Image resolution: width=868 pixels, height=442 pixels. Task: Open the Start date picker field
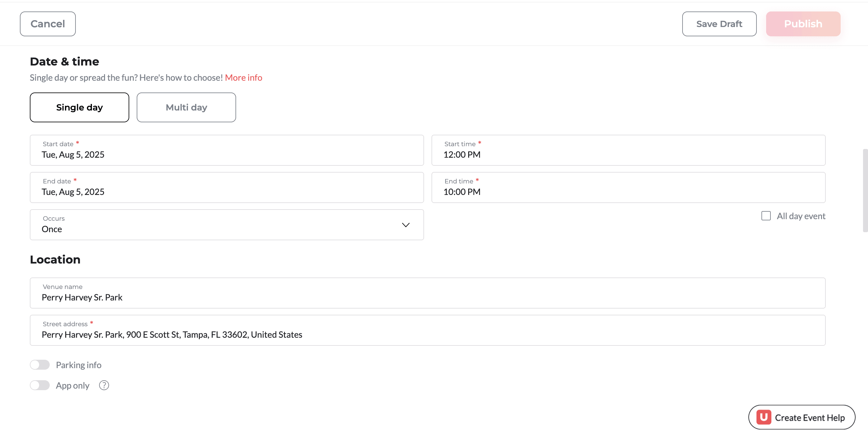tap(226, 150)
